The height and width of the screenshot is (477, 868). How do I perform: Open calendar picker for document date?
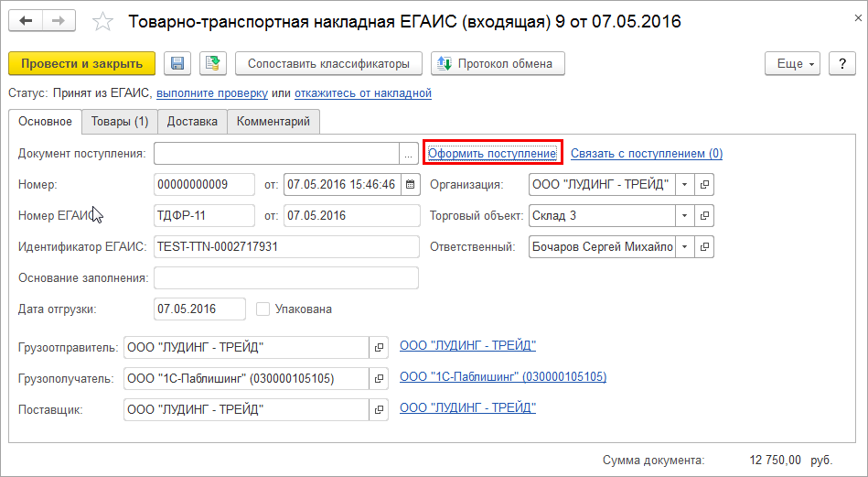pyautogui.click(x=410, y=185)
